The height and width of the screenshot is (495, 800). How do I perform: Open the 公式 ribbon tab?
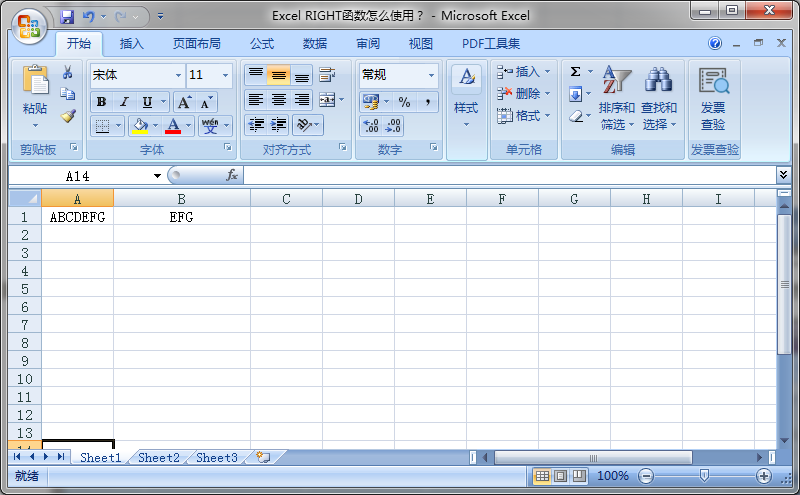262,44
